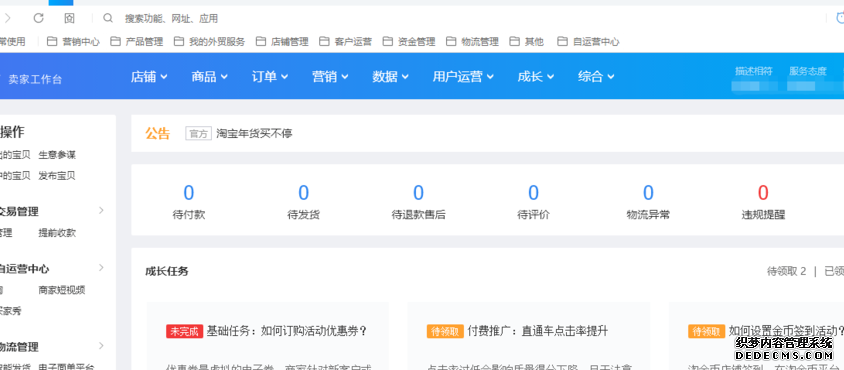Focus the 搜索功能、网址、应用 search field

click(x=171, y=19)
